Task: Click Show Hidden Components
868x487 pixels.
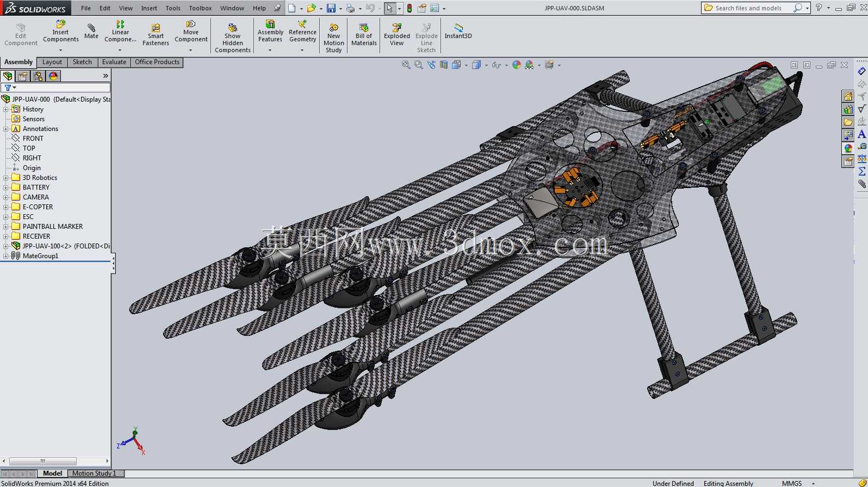Action: pyautogui.click(x=233, y=38)
